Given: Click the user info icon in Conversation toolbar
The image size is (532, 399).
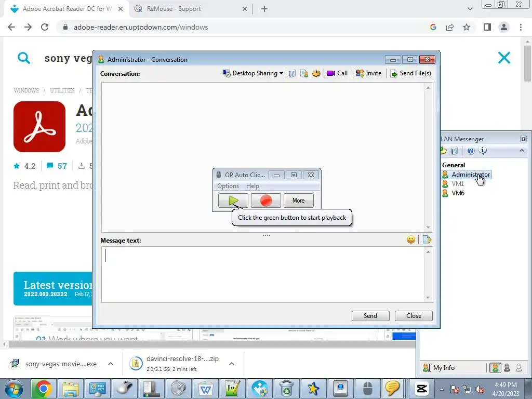Looking at the screenshot, I should pyautogui.click(x=304, y=73).
